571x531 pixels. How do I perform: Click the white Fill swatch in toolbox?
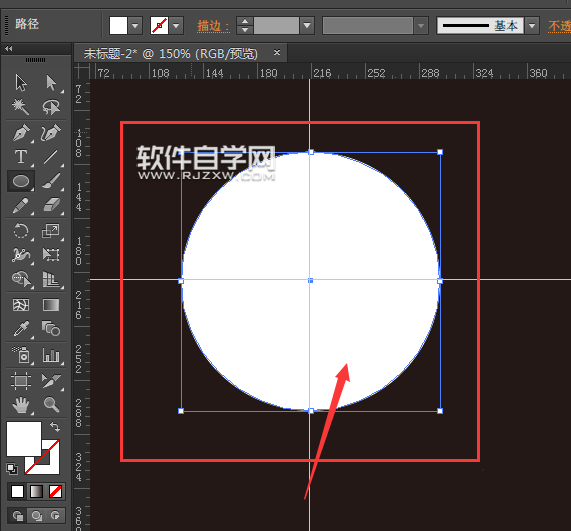click(x=24, y=439)
